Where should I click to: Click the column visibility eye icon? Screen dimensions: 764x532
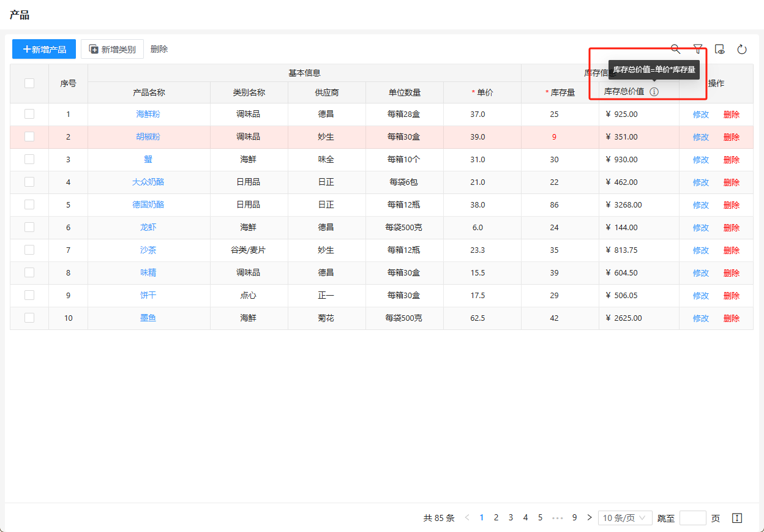[720, 49]
